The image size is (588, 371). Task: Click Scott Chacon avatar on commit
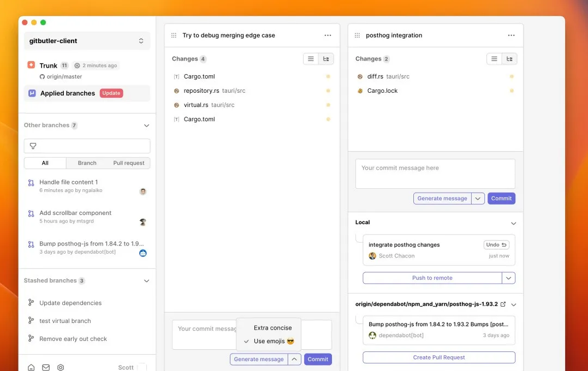(372, 256)
